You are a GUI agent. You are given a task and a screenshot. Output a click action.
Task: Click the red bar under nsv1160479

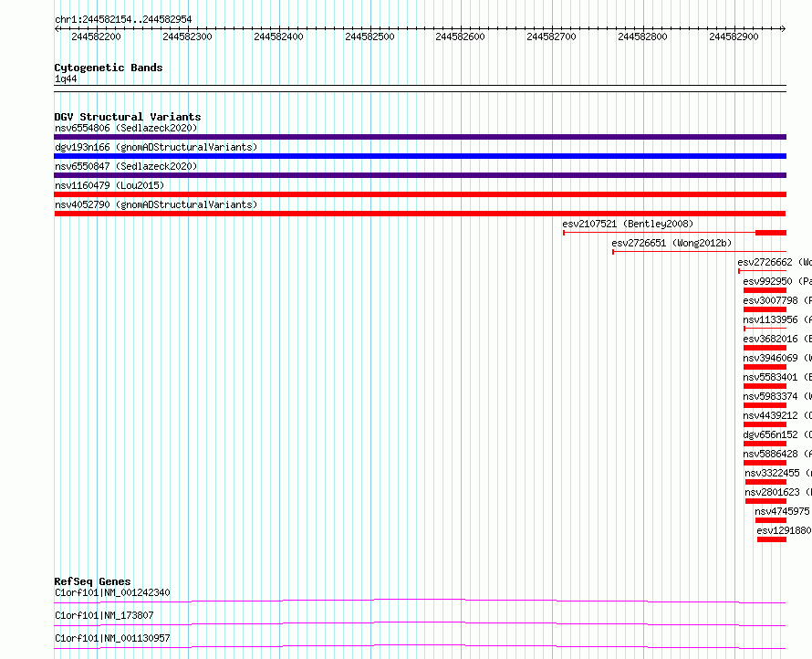coord(420,194)
